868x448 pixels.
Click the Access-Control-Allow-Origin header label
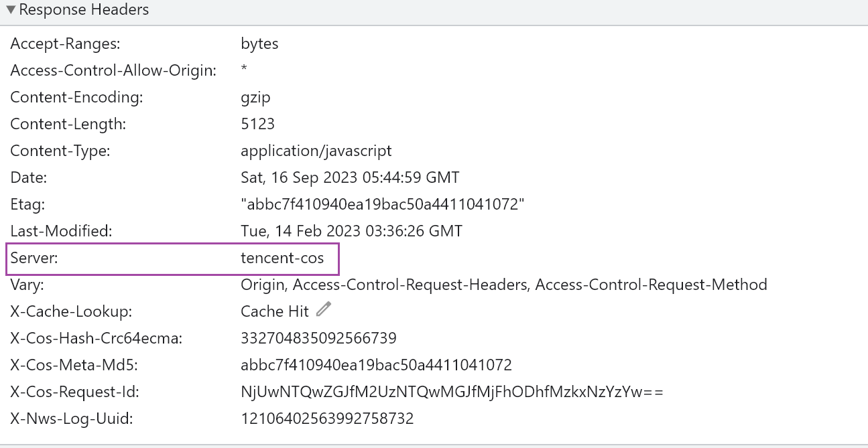pos(113,71)
